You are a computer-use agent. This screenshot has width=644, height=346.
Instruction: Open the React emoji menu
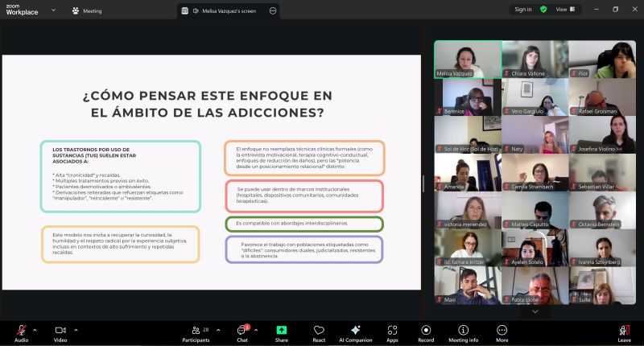(x=319, y=332)
